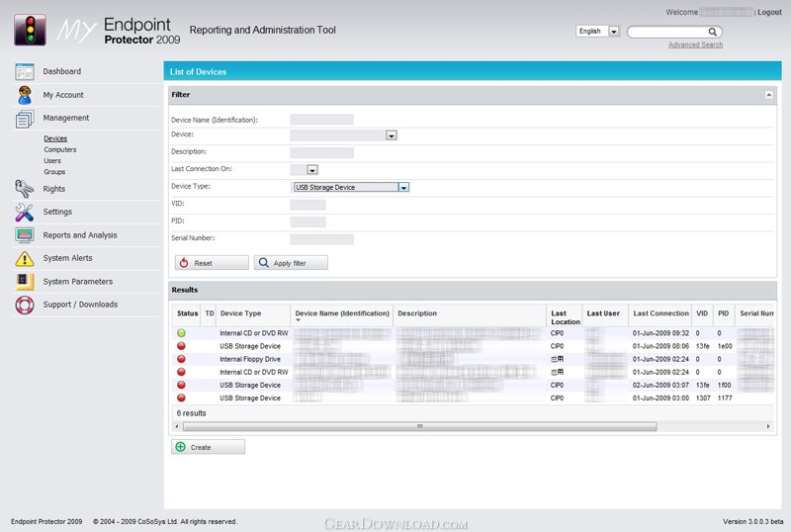This screenshot has width=791, height=532.
Task: Sort by Status column header
Action: point(187,313)
